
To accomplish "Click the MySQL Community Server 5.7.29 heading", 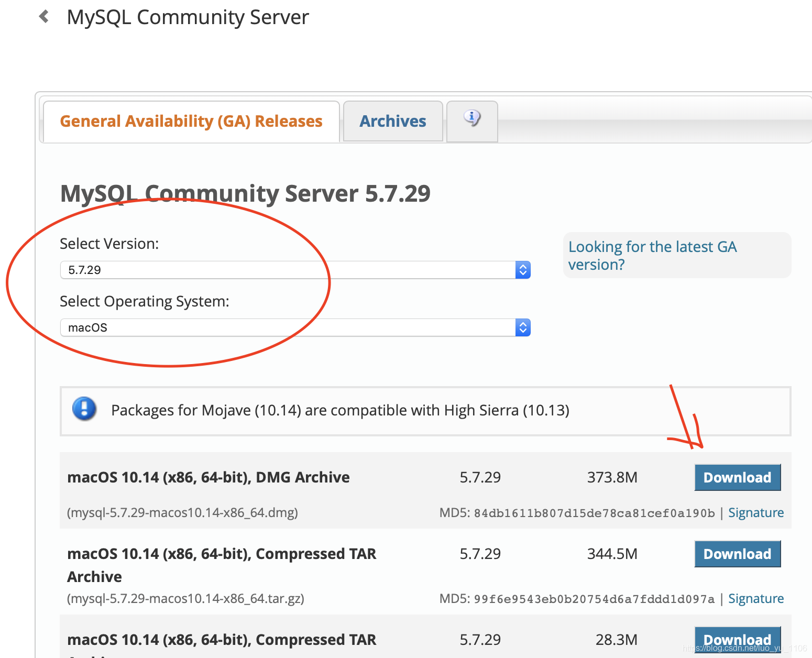I will (x=245, y=193).
